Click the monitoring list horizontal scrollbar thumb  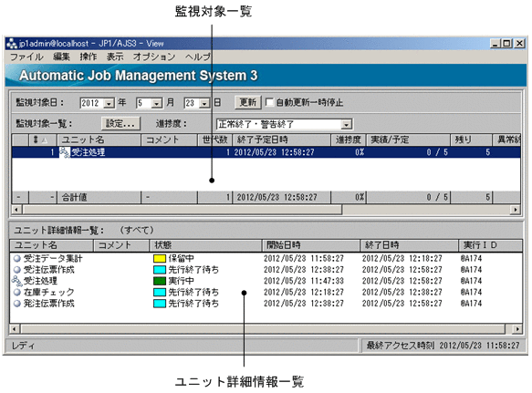tap(183, 210)
